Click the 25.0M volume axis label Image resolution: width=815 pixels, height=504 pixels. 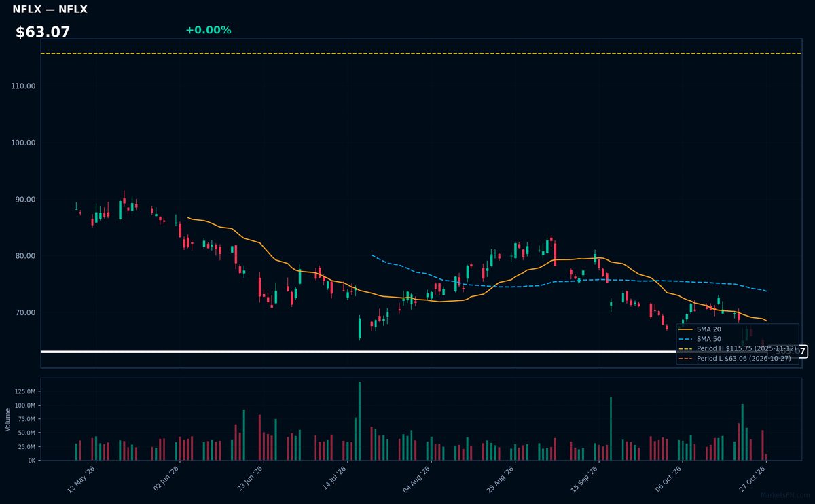point(26,447)
